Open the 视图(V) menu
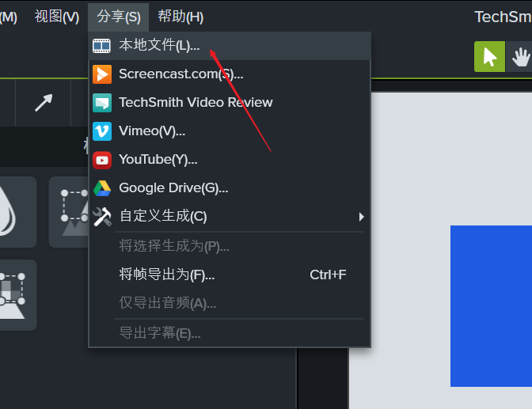The height and width of the screenshot is (409, 532). click(x=57, y=17)
